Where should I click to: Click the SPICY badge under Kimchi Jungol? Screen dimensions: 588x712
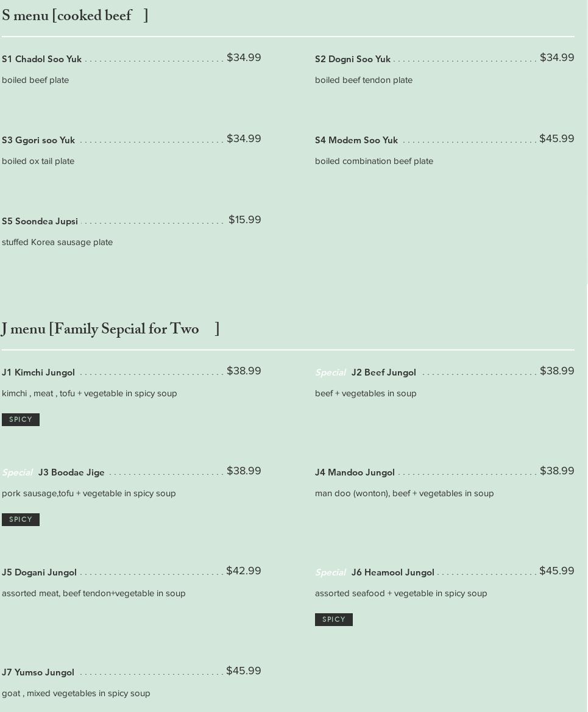[x=21, y=419]
